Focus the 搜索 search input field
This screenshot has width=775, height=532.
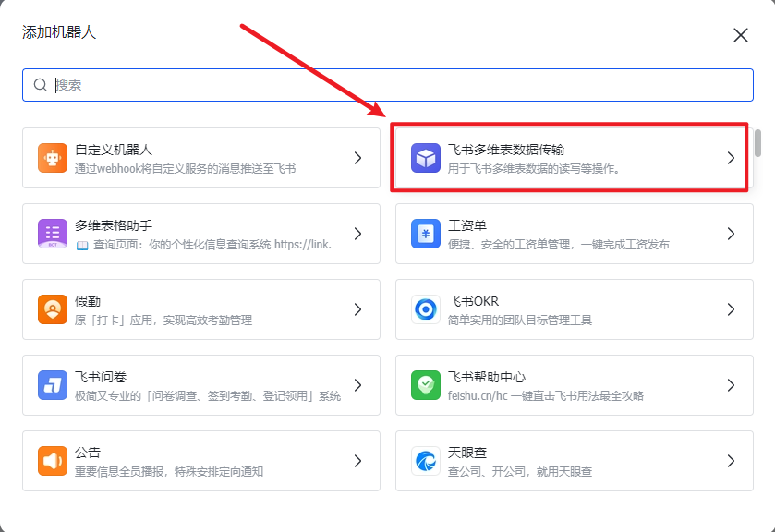click(x=388, y=85)
